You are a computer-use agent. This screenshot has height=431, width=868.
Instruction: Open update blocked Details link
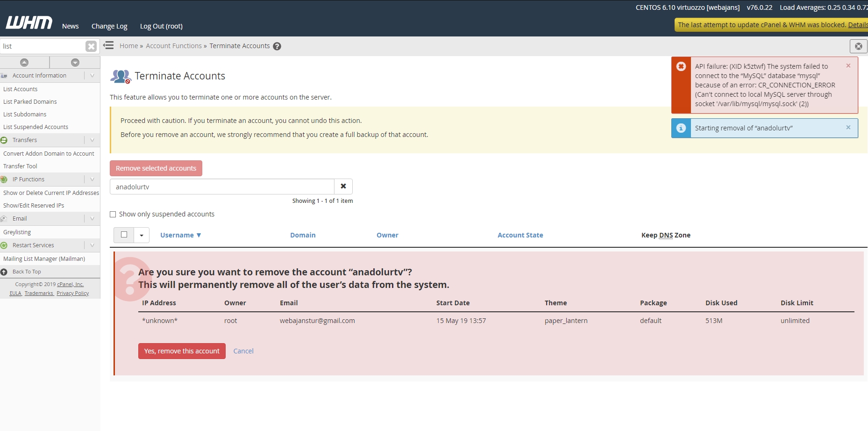coord(858,25)
